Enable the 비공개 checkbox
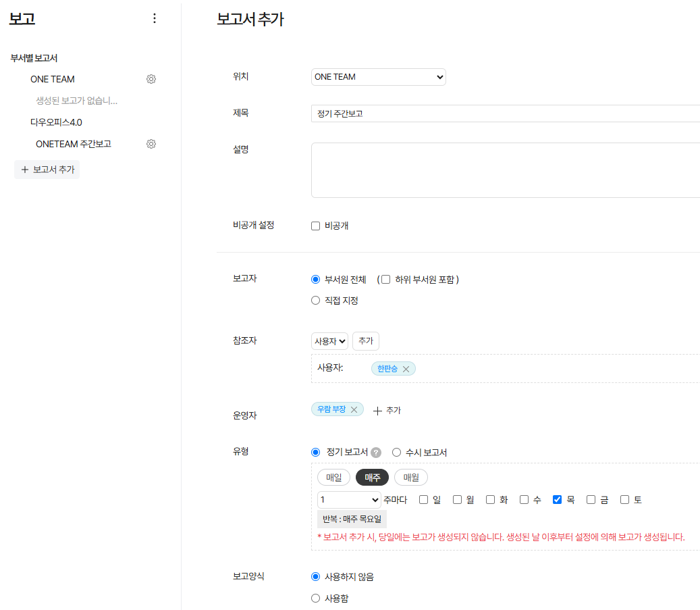The image size is (700, 610). (315, 226)
